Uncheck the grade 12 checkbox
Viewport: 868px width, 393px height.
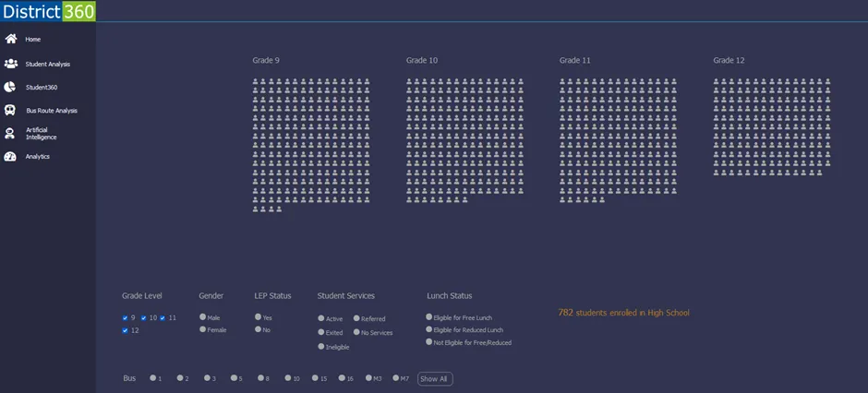click(126, 330)
